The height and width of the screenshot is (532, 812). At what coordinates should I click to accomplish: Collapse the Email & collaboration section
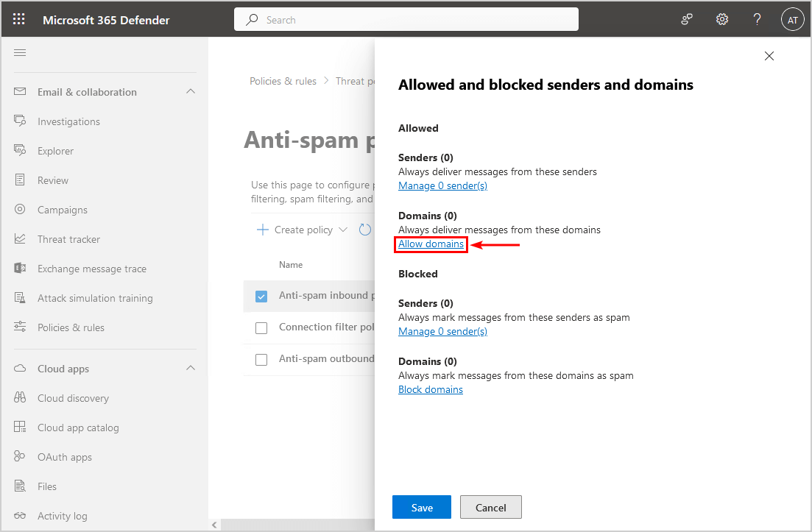pos(191,92)
